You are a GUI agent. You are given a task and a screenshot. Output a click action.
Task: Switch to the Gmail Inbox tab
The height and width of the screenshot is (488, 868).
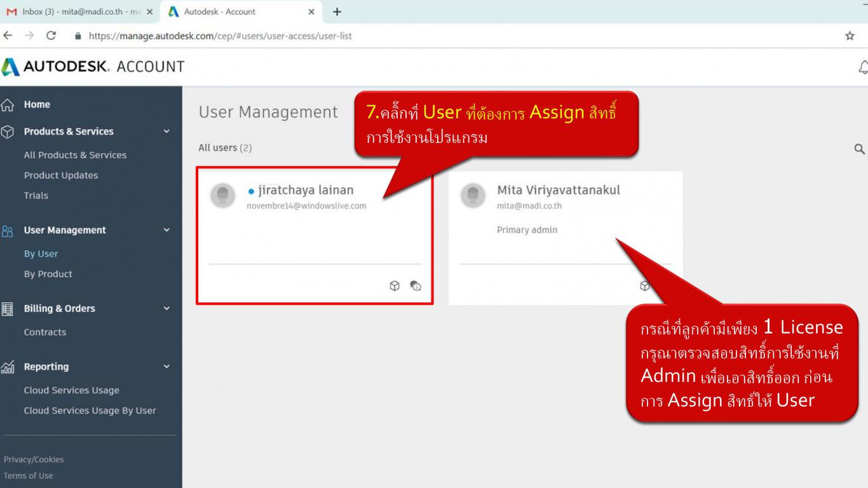(76, 12)
